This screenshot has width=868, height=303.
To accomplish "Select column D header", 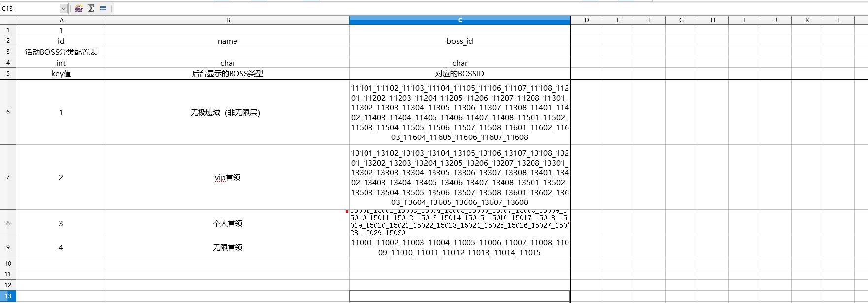I will click(x=587, y=20).
